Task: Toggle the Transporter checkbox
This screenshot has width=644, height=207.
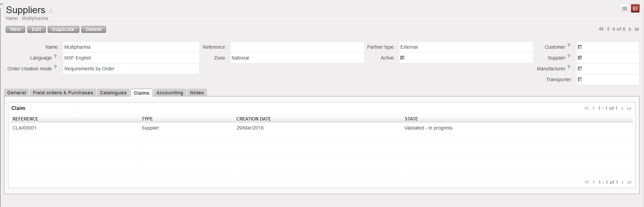Action: [x=580, y=79]
